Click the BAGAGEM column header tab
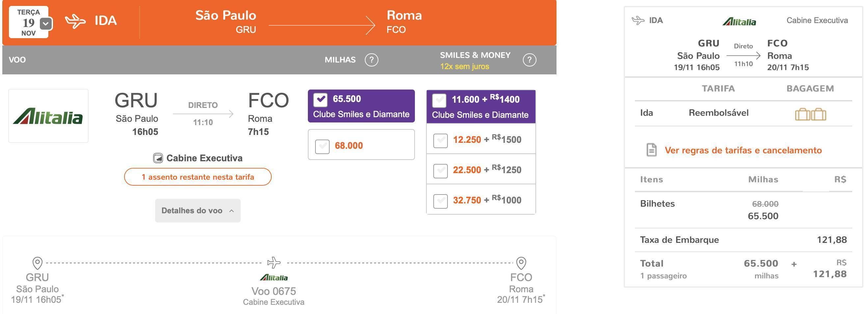The width and height of the screenshot is (868, 314). pos(810,89)
